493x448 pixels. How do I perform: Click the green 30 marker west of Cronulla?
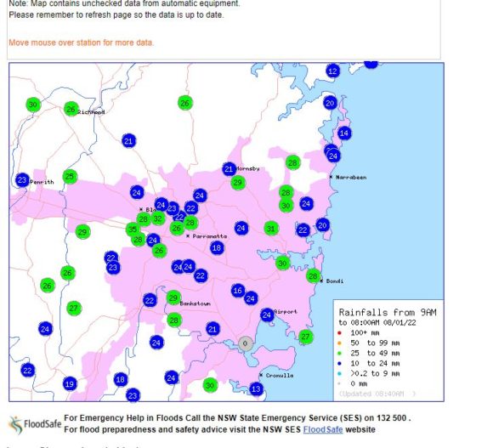(210, 385)
